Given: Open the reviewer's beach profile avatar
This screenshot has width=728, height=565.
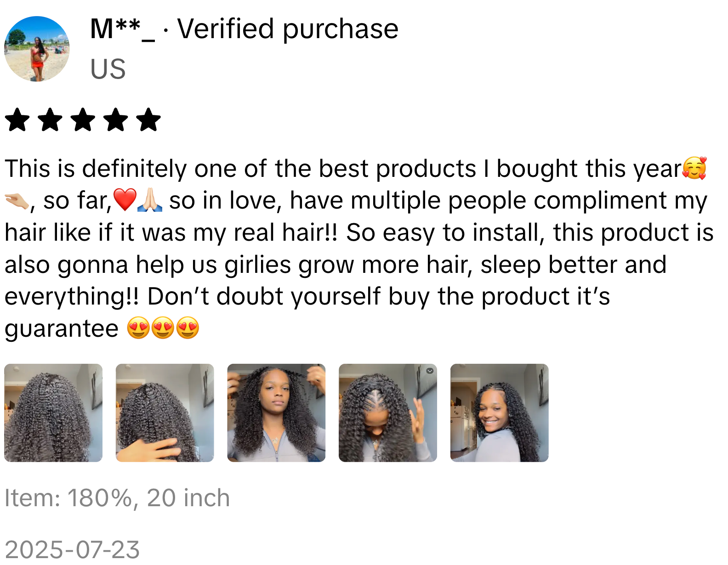Looking at the screenshot, I should click(37, 49).
